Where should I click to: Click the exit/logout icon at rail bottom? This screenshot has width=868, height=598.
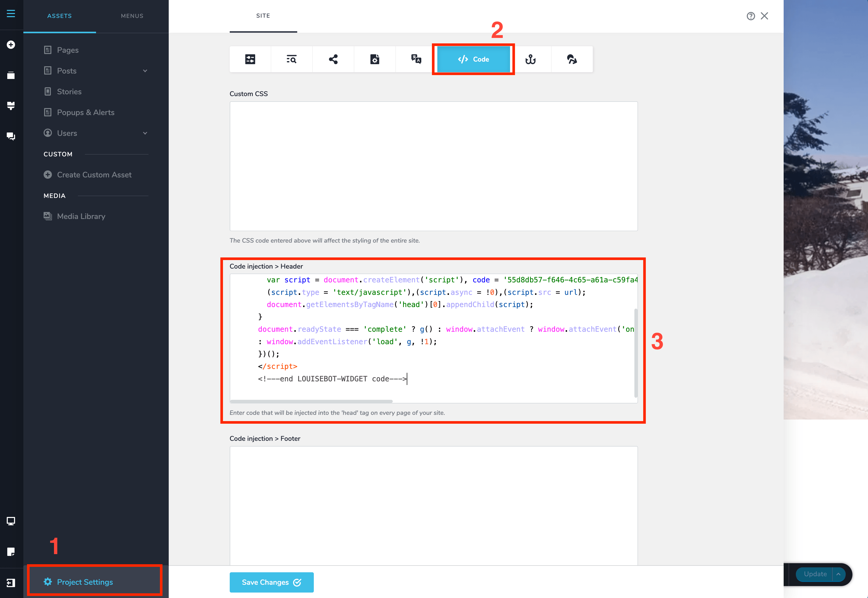pos(11,583)
